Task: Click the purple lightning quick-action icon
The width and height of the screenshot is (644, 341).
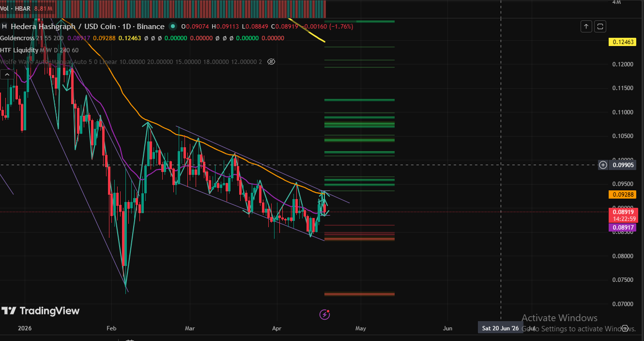Action: click(x=324, y=315)
